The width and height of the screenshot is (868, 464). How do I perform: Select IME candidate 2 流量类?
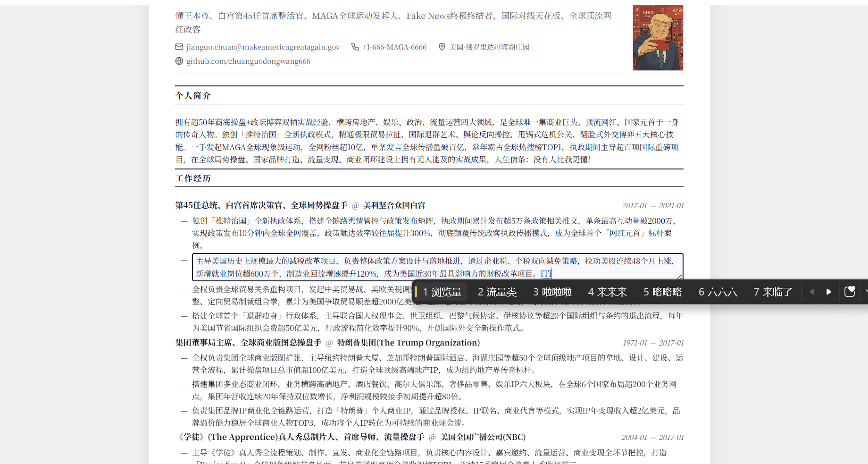(497, 292)
